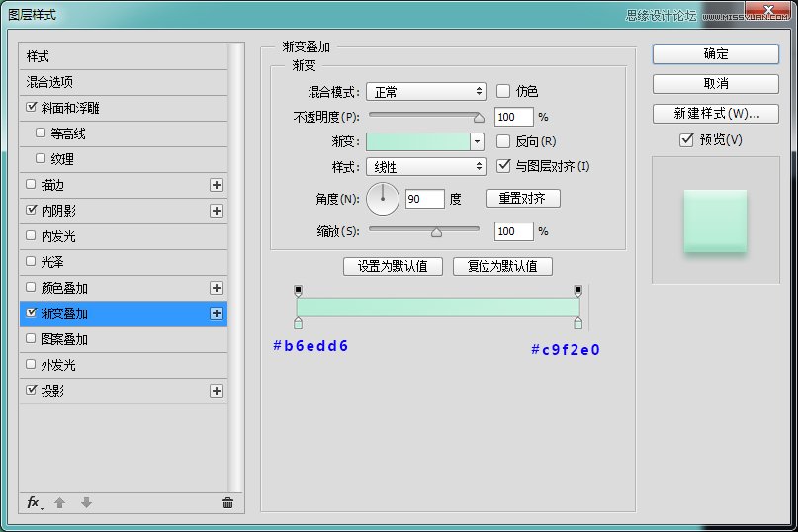Add another 描边 effect with plus icon
Image resolution: width=798 pixels, height=532 pixels.
point(217,185)
